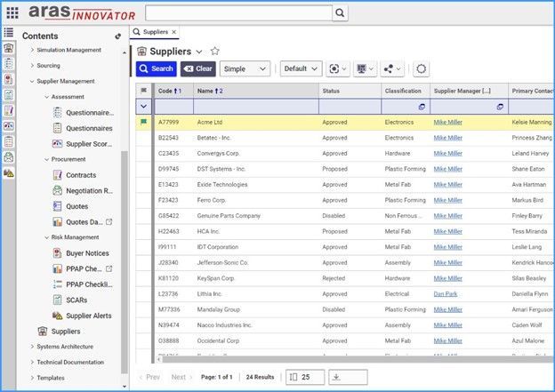Pin the Contents navigation panel
555x392 pixels.
(118, 36)
